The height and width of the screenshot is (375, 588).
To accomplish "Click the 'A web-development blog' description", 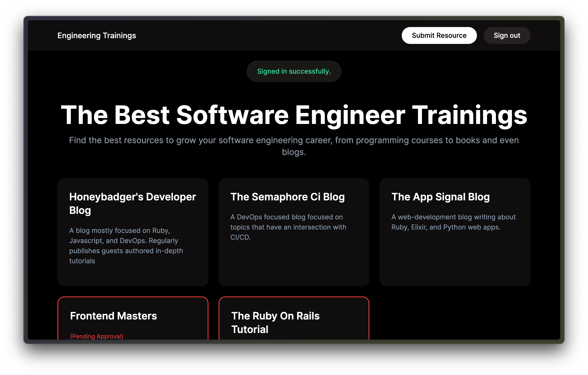I will point(453,222).
